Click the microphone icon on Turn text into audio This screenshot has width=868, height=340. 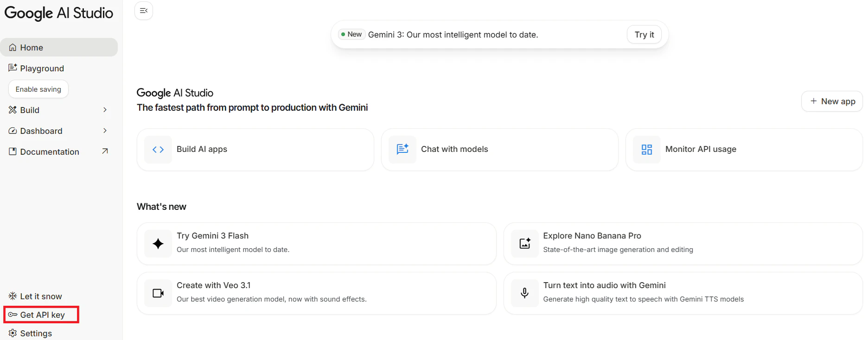click(525, 293)
